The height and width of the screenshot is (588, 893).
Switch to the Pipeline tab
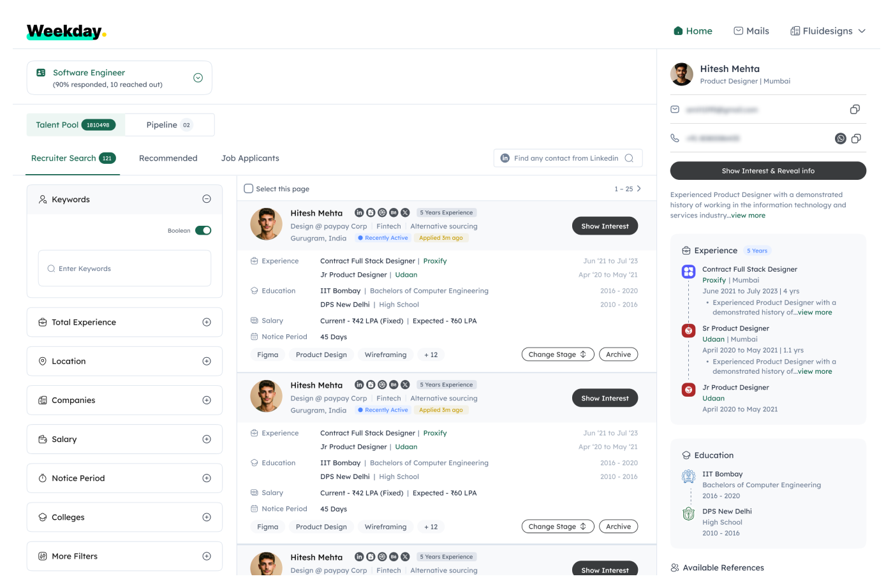pos(169,125)
